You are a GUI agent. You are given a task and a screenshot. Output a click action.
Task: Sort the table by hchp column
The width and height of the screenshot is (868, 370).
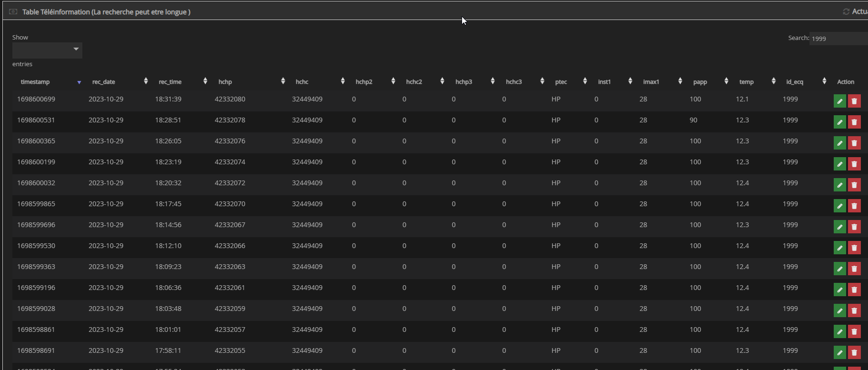pyautogui.click(x=249, y=82)
